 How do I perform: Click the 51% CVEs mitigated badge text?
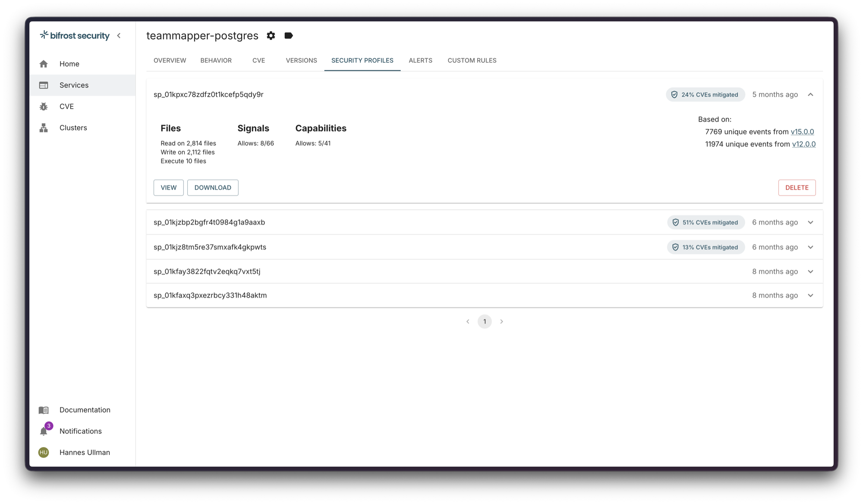tap(710, 222)
